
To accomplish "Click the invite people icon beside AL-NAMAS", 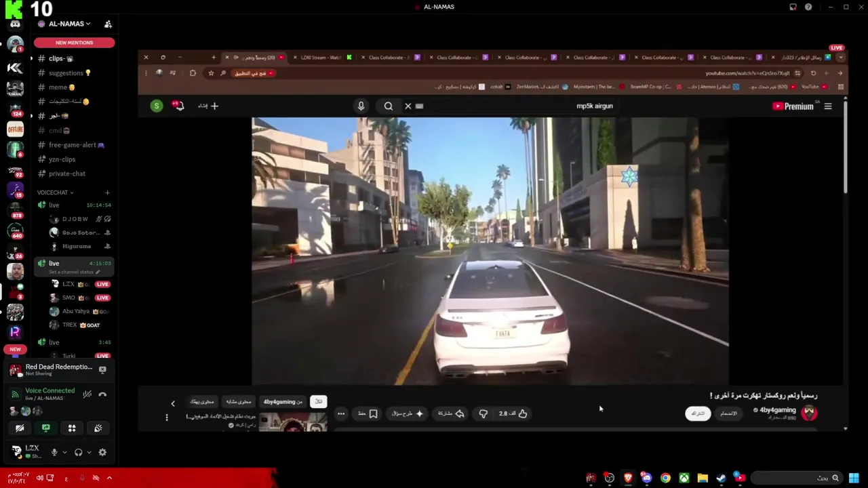I will 108,24.
